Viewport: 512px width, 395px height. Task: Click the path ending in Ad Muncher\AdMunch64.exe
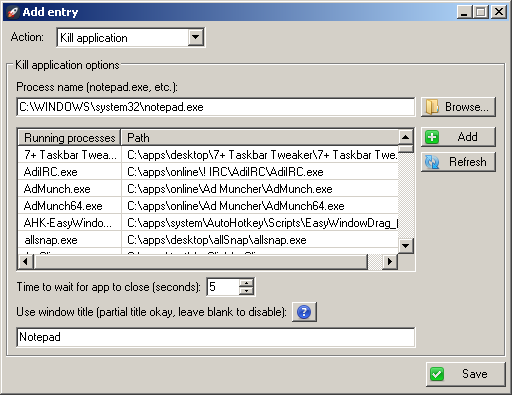coord(236,206)
